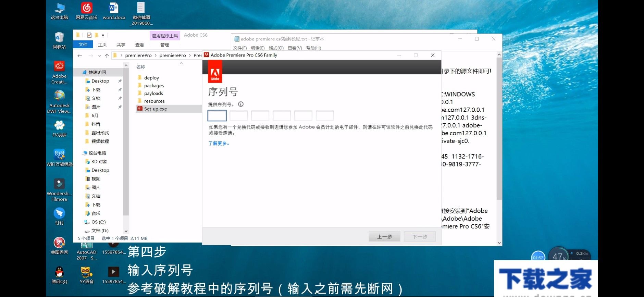The width and height of the screenshot is (644, 297).
Task: Open the Wondershare Filmora desktop icon
Action: (59, 190)
